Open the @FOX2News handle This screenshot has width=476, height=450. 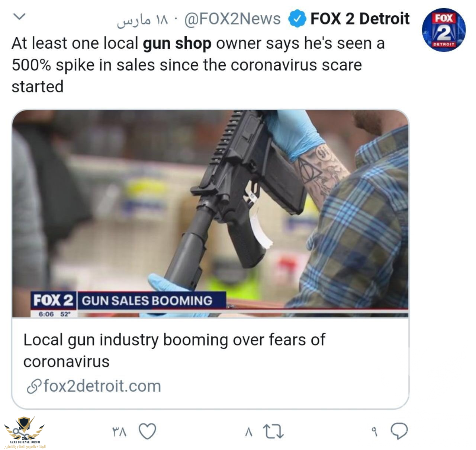(x=232, y=19)
